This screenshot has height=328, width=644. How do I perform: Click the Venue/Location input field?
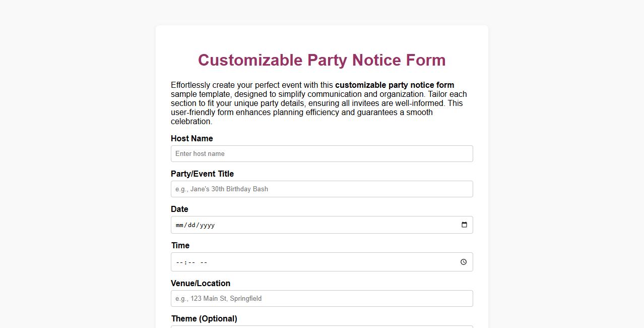click(x=321, y=298)
